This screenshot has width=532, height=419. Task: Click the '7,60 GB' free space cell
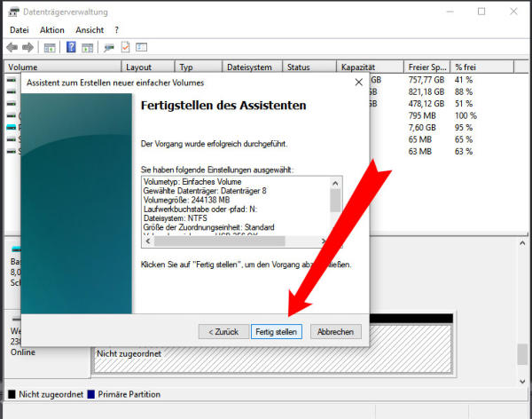tap(422, 128)
